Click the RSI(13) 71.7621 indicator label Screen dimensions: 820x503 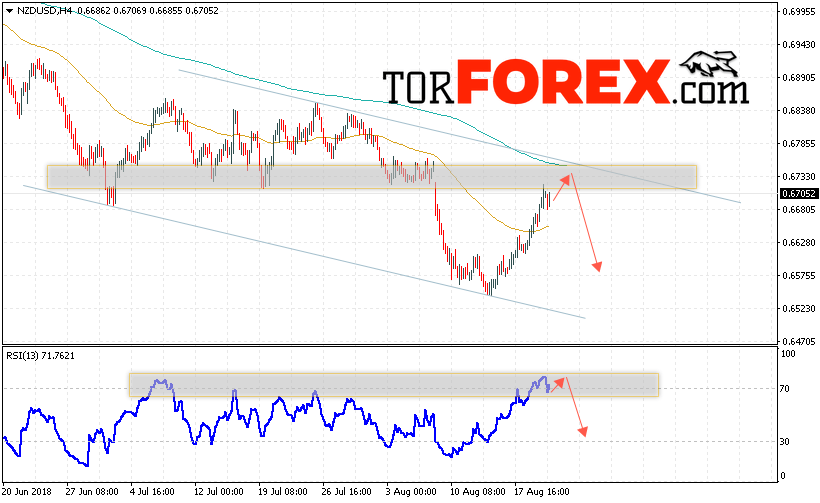pos(40,356)
